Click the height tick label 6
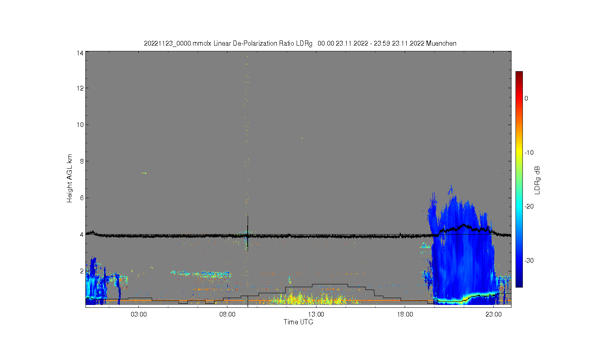Image resolution: width=607 pixels, height=364 pixels. click(82, 198)
